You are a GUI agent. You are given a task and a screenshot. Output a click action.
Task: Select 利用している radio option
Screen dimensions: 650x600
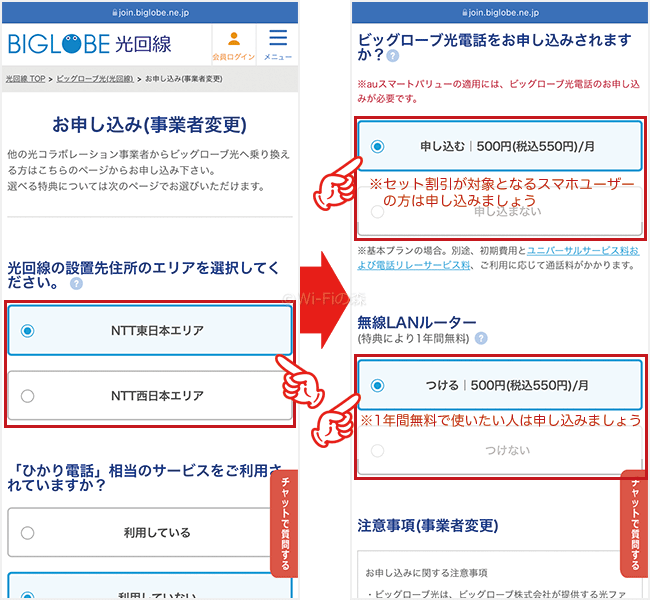pyautogui.click(x=141, y=532)
